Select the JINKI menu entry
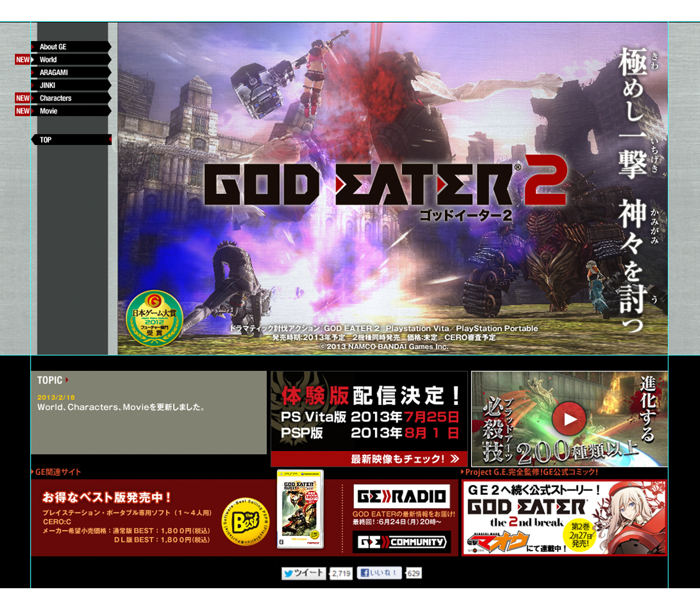The height and width of the screenshot is (616, 700). click(x=71, y=85)
